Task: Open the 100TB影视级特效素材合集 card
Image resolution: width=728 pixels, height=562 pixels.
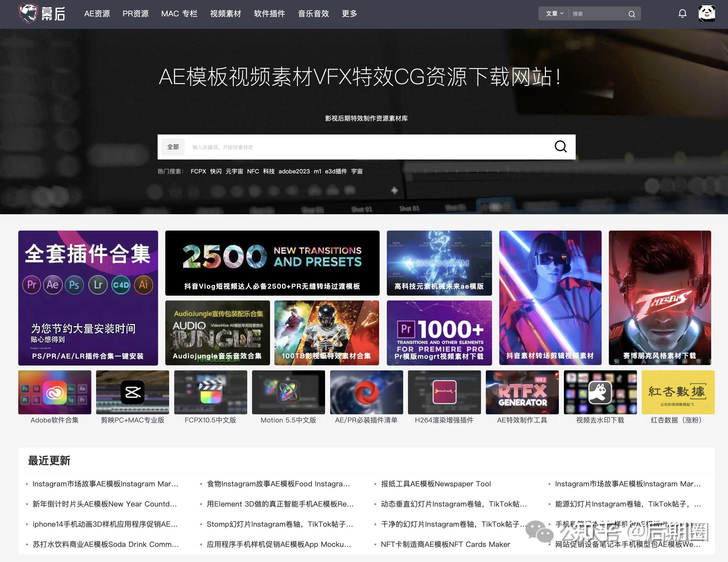Action: [327, 333]
